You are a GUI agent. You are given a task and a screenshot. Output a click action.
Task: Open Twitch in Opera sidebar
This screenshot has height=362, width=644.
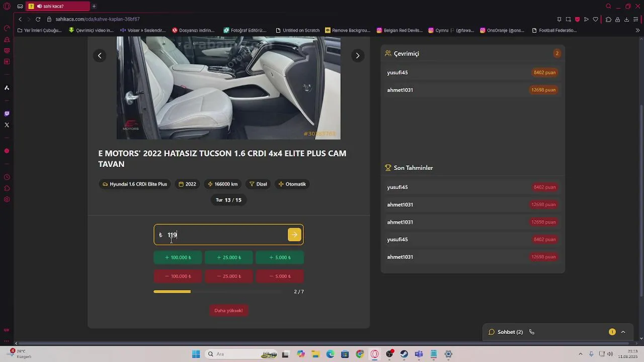[7, 114]
